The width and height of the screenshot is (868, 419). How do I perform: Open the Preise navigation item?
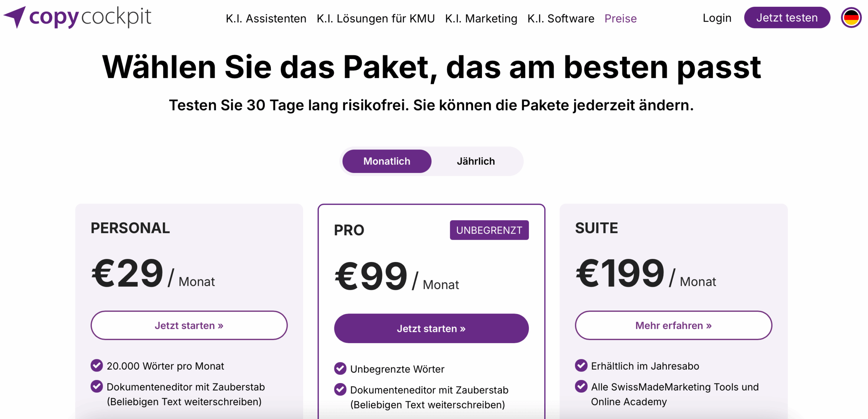[620, 18]
